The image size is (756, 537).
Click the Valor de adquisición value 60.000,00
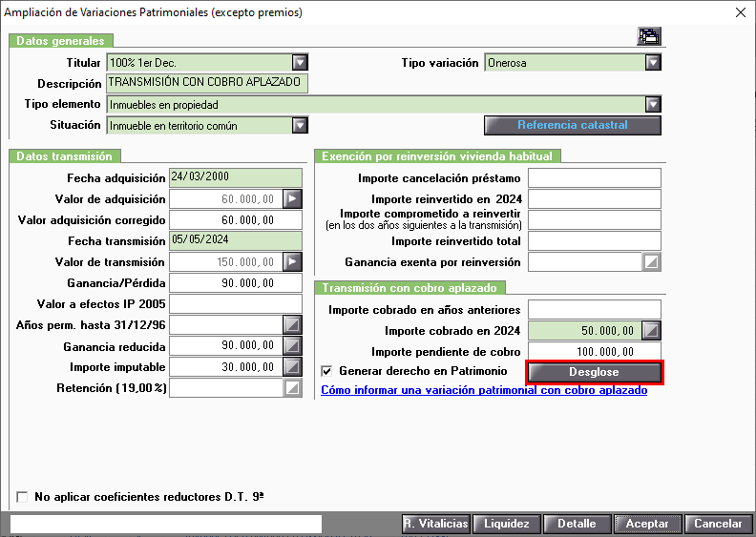click(x=226, y=199)
